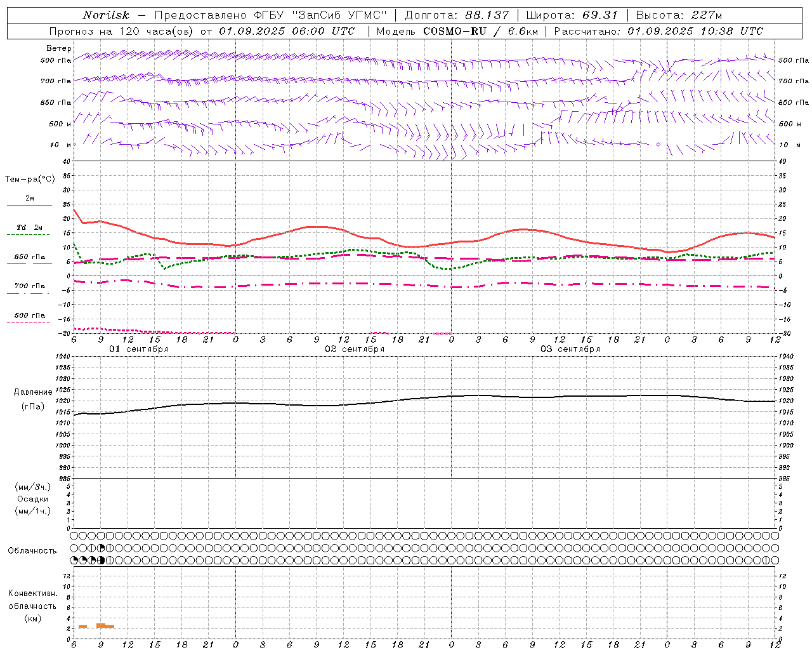Click the Norilsk station name in header
The height and width of the screenshot is (650, 812).
[106, 15]
